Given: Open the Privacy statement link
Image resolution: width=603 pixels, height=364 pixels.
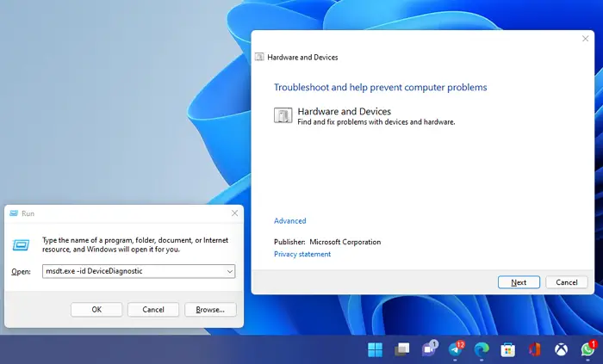Looking at the screenshot, I should 302,254.
